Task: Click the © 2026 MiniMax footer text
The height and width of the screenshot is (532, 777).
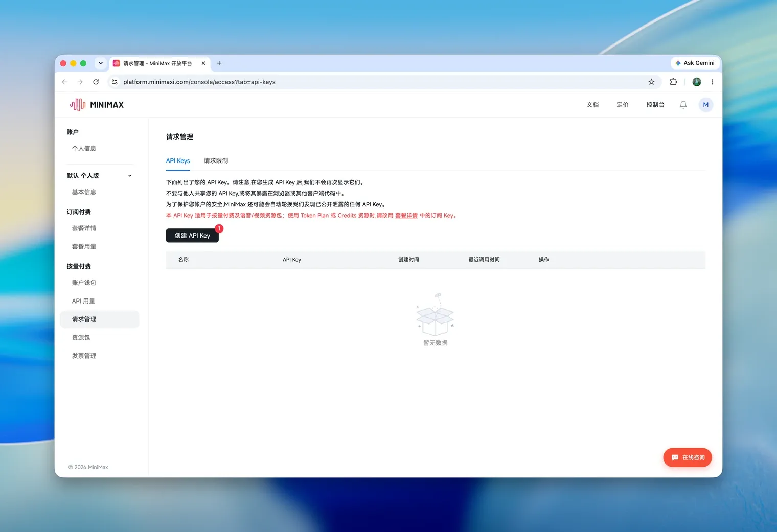Action: click(x=88, y=467)
